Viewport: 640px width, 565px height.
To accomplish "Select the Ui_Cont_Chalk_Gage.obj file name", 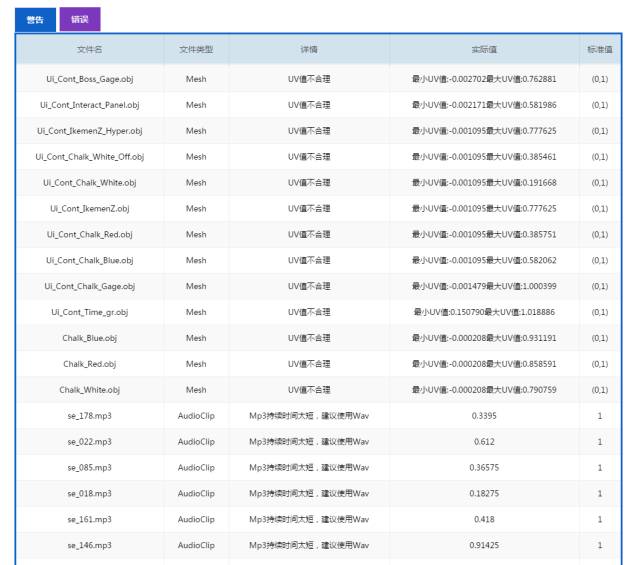I will click(90, 286).
